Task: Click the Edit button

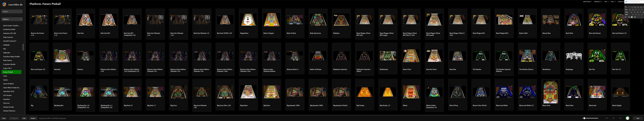Action: click(x=24, y=118)
